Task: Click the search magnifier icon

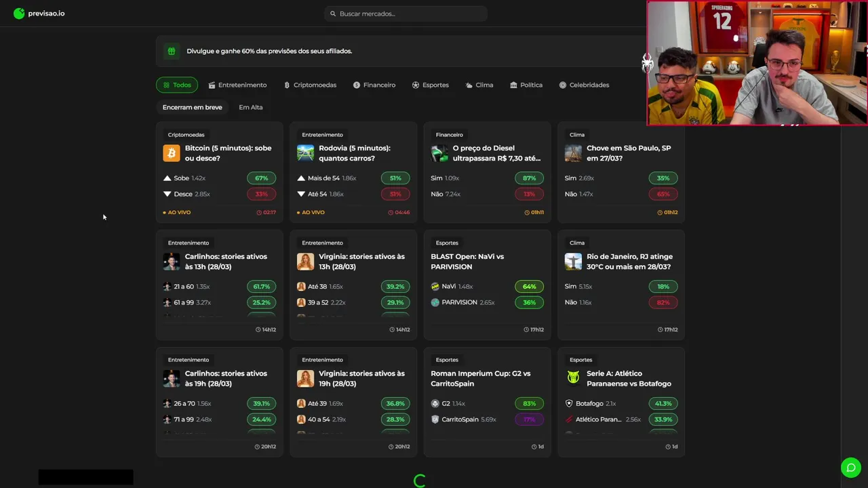Action: coord(333,14)
